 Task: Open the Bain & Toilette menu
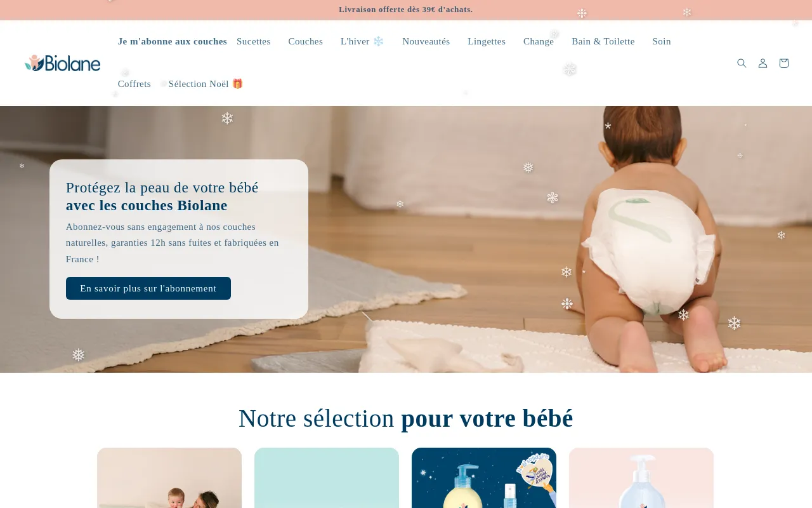tap(603, 41)
